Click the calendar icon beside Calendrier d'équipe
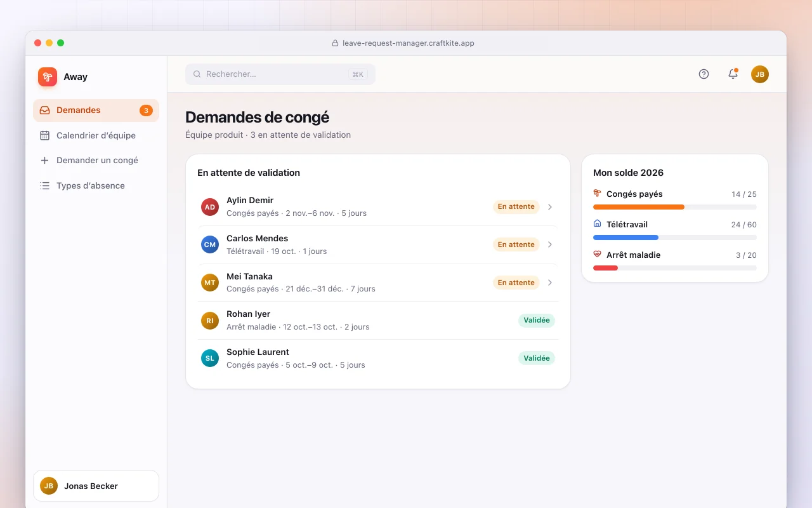The width and height of the screenshot is (812, 508). [x=44, y=135]
